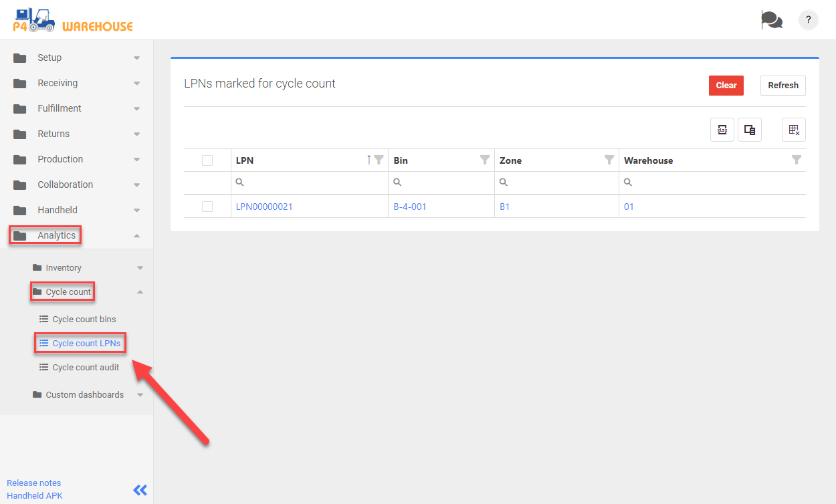Click the help question mark icon
The height and width of the screenshot is (504, 836).
click(x=809, y=20)
